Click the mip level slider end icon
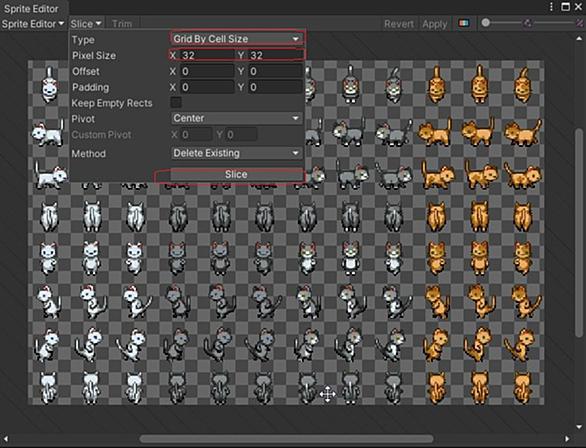Viewport: 586px width, 448px height. pyautogui.click(x=580, y=23)
